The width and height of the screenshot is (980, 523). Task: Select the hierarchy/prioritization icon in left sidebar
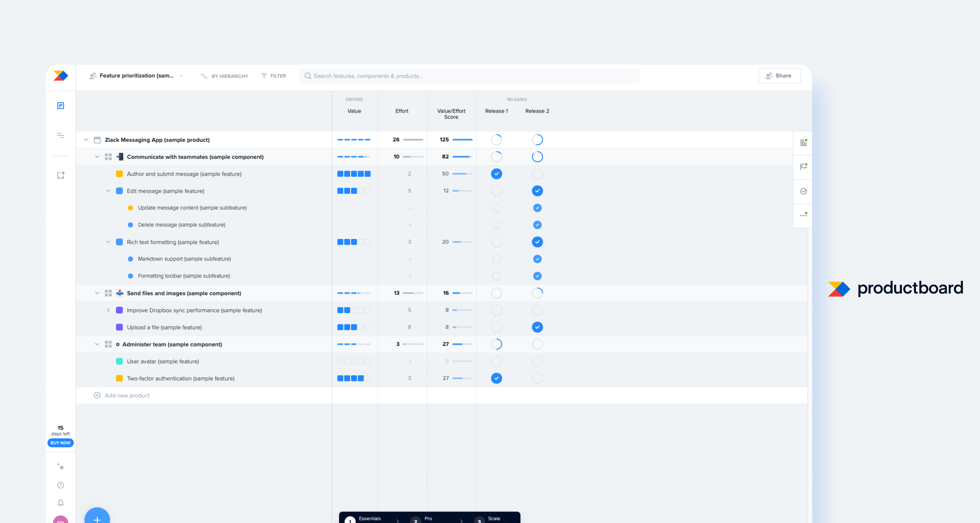coord(60,136)
